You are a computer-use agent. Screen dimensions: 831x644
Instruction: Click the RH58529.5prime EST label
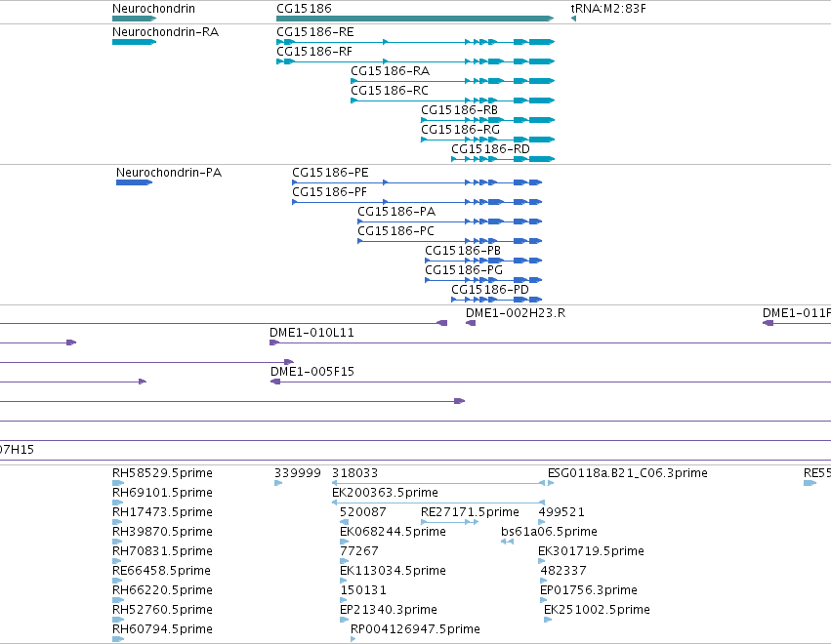point(162,473)
